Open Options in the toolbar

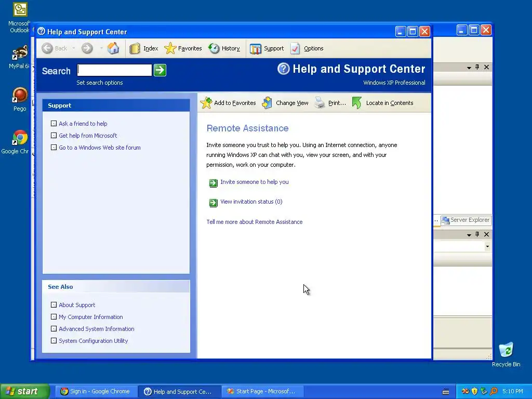(307, 48)
